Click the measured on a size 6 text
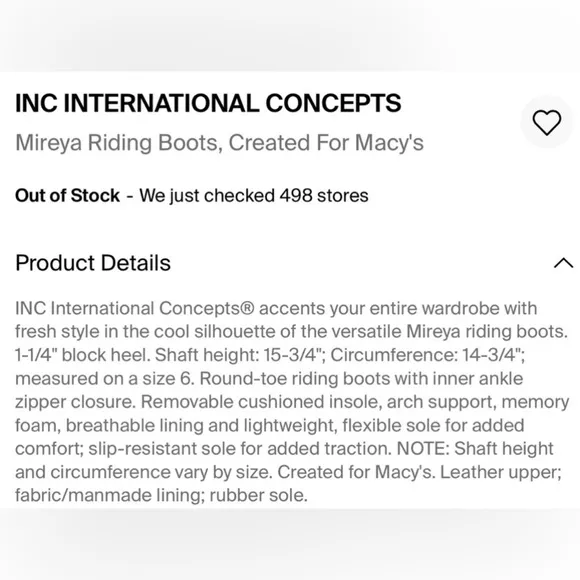Viewport: 580px width, 580px height. pos(105,379)
